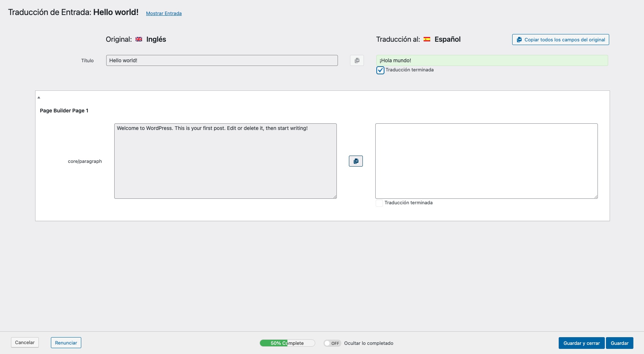
Task: Focus the empty Spanish paragraph translation textarea
Action: pos(486,161)
